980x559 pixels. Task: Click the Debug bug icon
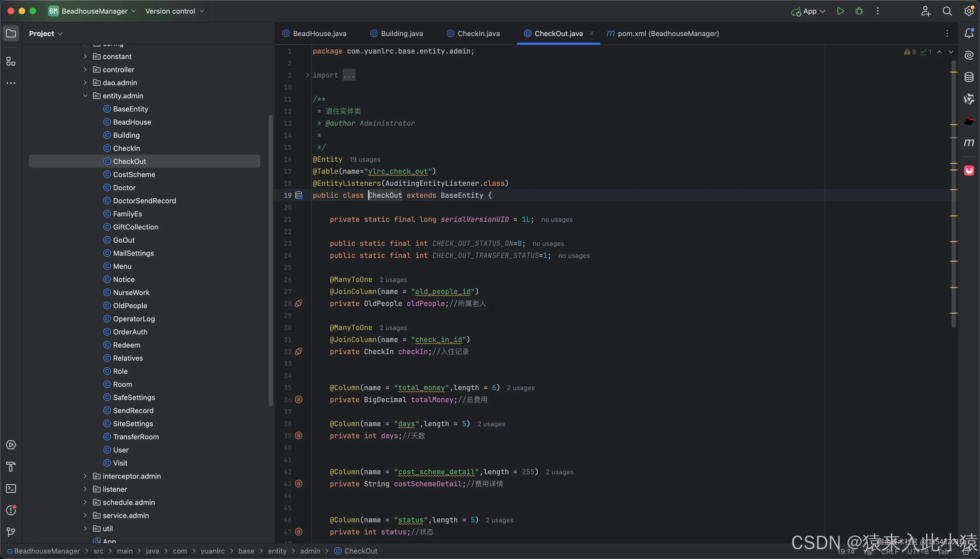pos(859,11)
